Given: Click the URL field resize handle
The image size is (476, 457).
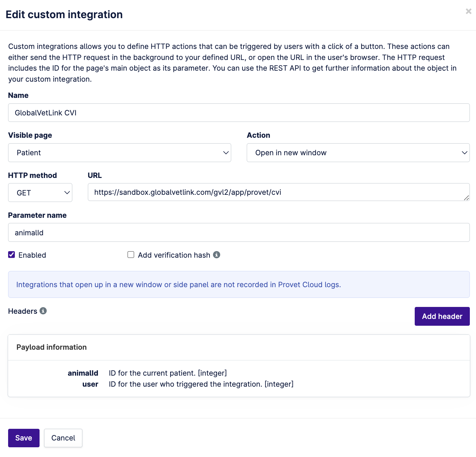Looking at the screenshot, I should click(x=467, y=198).
